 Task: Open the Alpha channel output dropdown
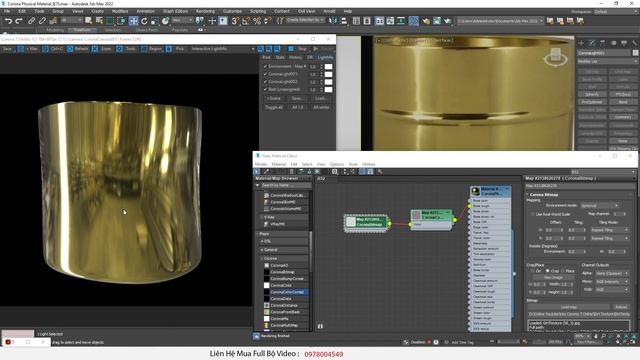pyautogui.click(x=611, y=273)
